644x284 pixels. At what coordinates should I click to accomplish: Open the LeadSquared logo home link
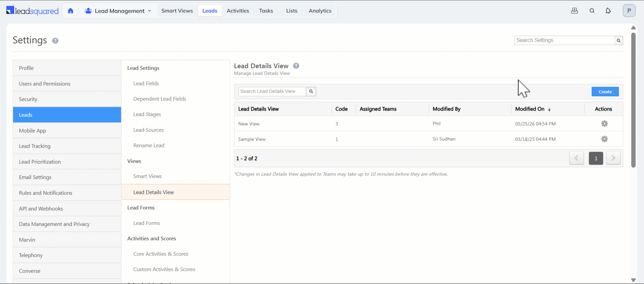click(33, 11)
